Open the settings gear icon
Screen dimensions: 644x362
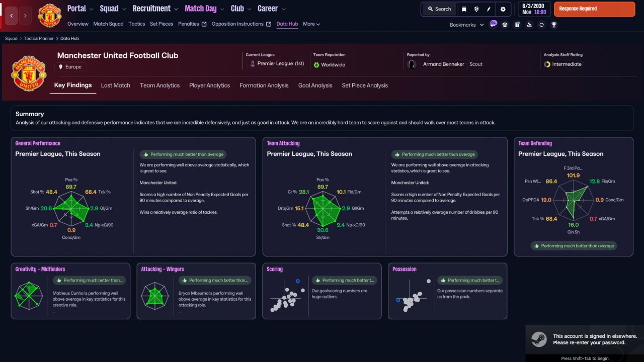503,9
